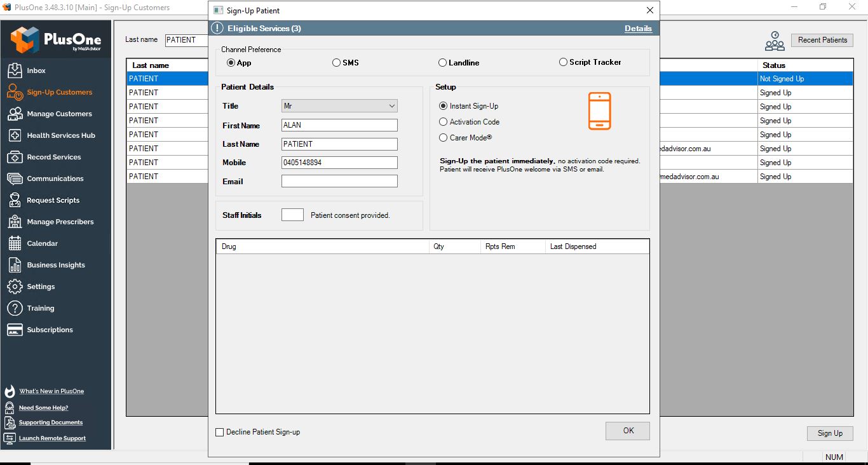Open the Communications chat icon
This screenshot has height=465, width=868.
coord(15,179)
